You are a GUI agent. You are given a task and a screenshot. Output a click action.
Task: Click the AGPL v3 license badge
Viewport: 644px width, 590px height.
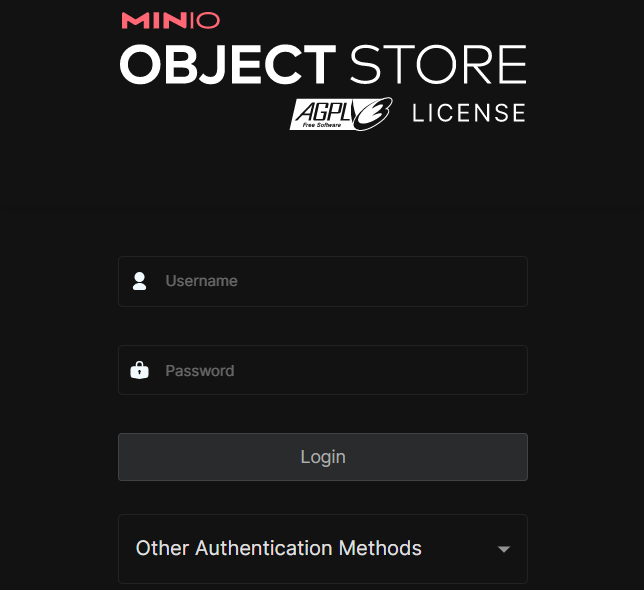(x=341, y=114)
